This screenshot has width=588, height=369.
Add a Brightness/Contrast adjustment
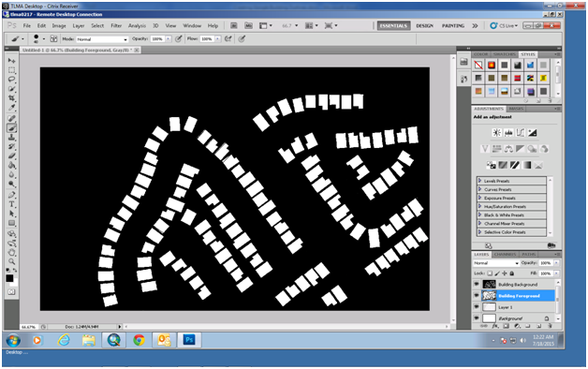point(497,132)
